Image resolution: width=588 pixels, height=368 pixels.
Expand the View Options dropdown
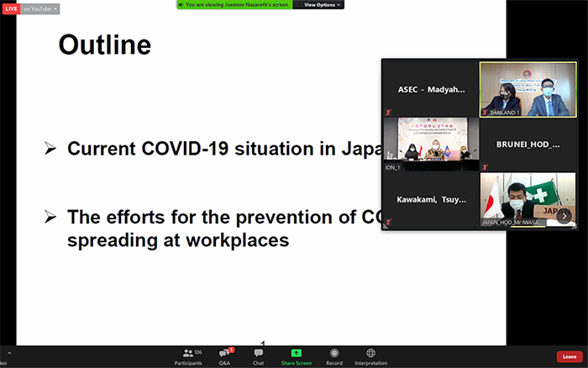coord(323,5)
